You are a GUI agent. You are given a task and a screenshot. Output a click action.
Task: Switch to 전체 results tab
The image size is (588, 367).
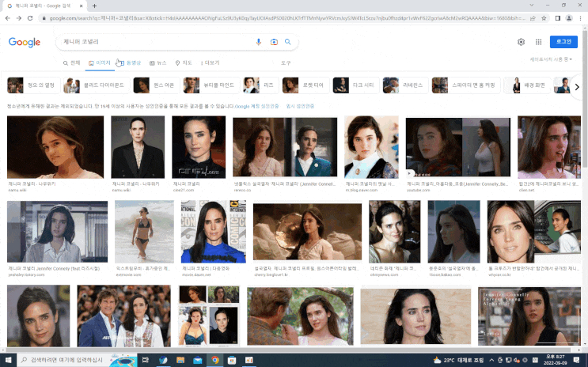[72, 63]
